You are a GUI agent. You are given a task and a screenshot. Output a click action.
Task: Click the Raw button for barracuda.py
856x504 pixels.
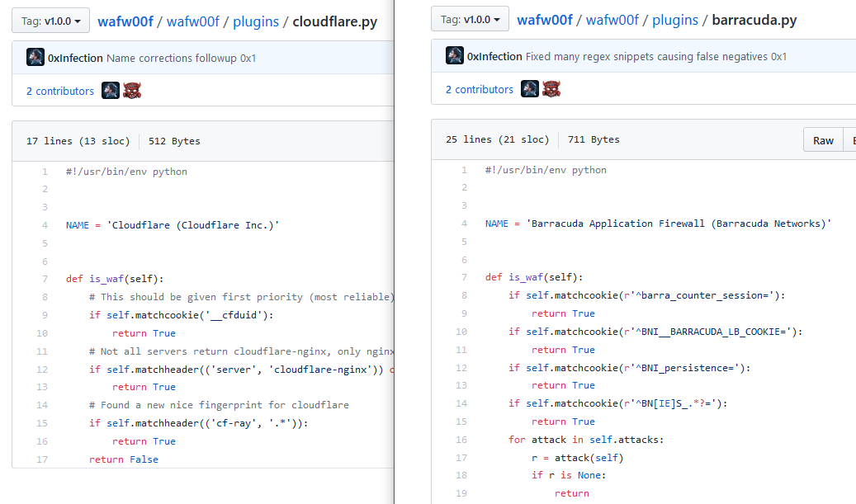tap(823, 140)
